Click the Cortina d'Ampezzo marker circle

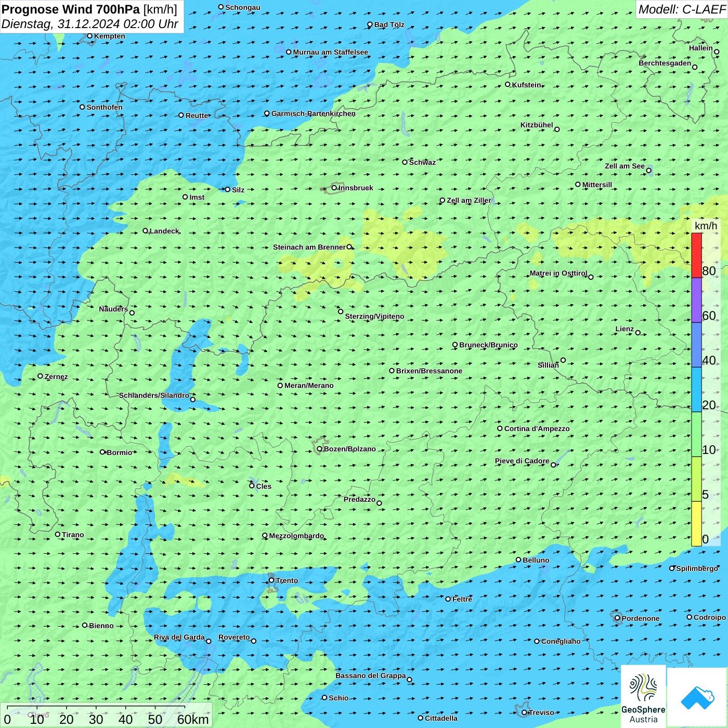(500, 428)
